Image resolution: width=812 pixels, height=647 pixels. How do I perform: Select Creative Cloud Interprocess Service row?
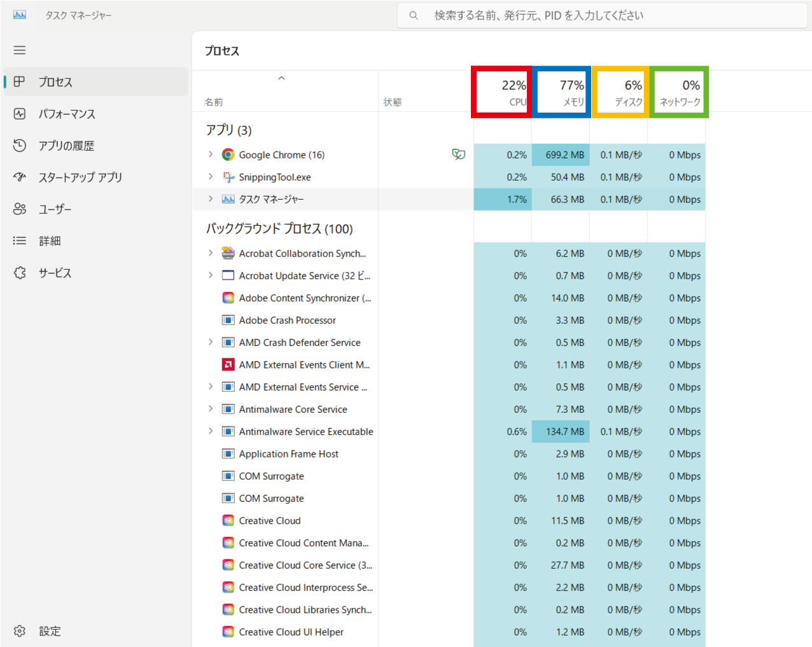tap(449, 587)
